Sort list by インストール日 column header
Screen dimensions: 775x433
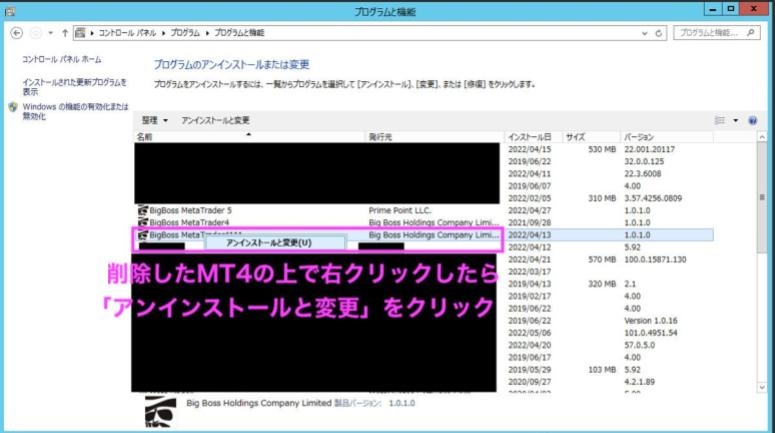530,137
